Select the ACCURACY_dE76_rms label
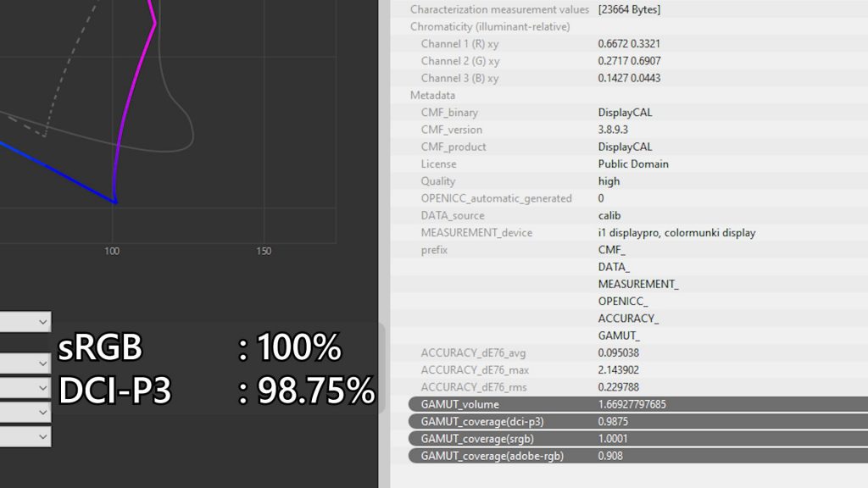This screenshot has width=868, height=488. click(474, 386)
